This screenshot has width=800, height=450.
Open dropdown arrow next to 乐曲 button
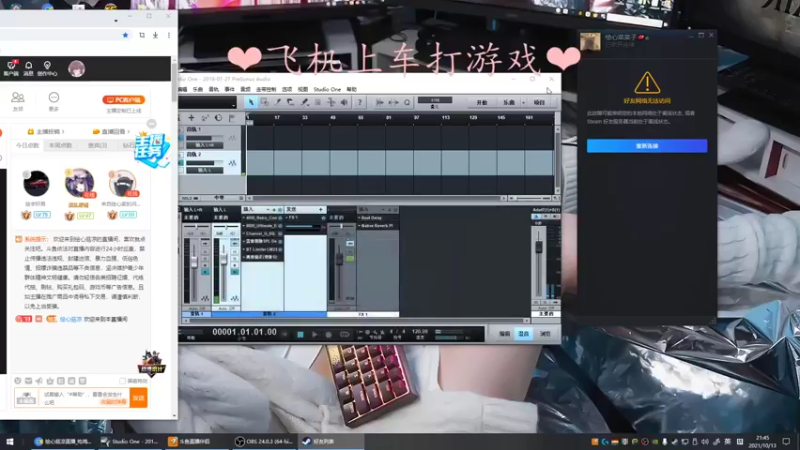point(523,103)
